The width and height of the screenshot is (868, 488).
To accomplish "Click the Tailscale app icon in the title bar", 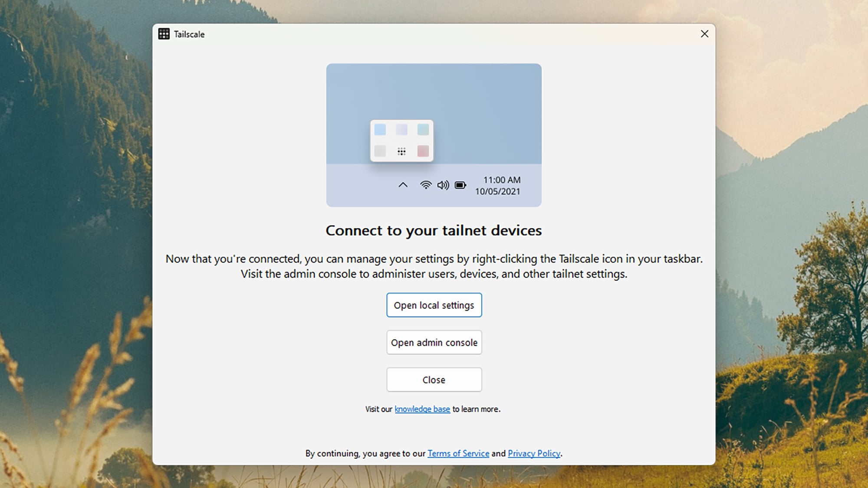I will pos(164,34).
